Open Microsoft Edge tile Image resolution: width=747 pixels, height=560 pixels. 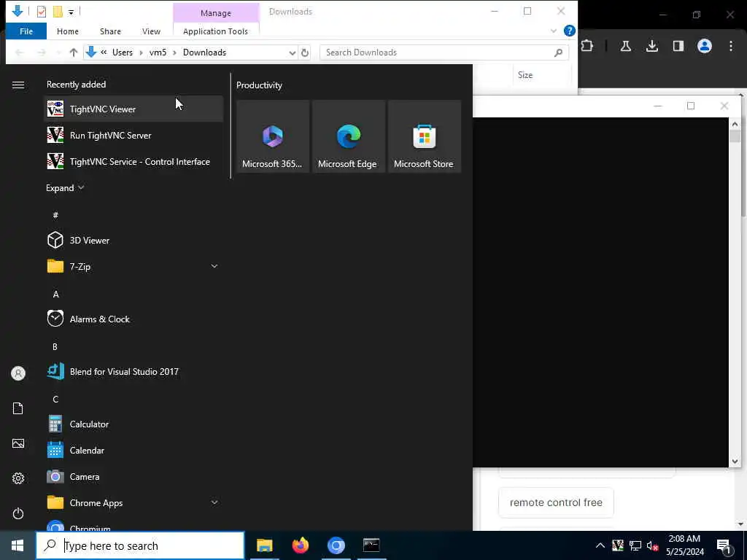point(348,136)
